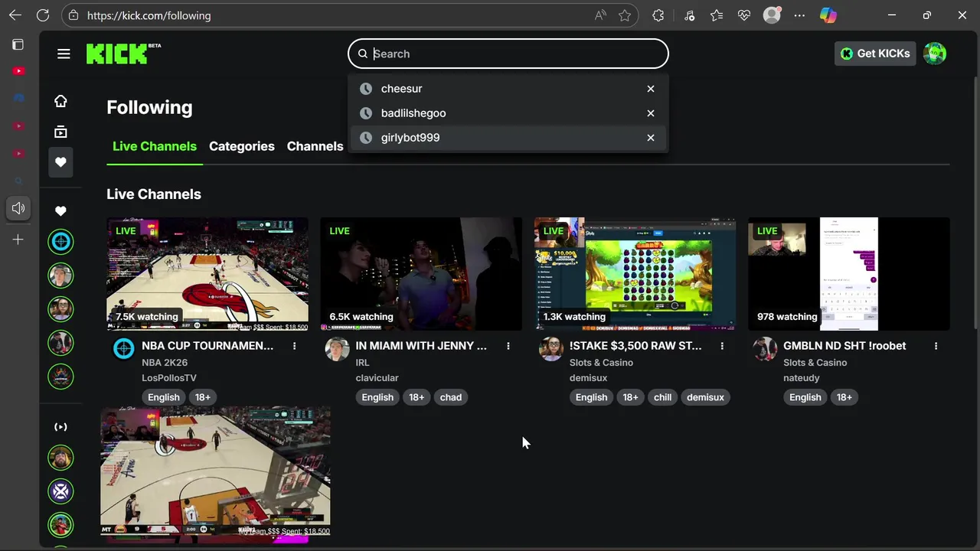980x551 pixels.
Task: Open options menu for NBA CUP TOURNAMENT stream
Action: pyautogui.click(x=294, y=346)
